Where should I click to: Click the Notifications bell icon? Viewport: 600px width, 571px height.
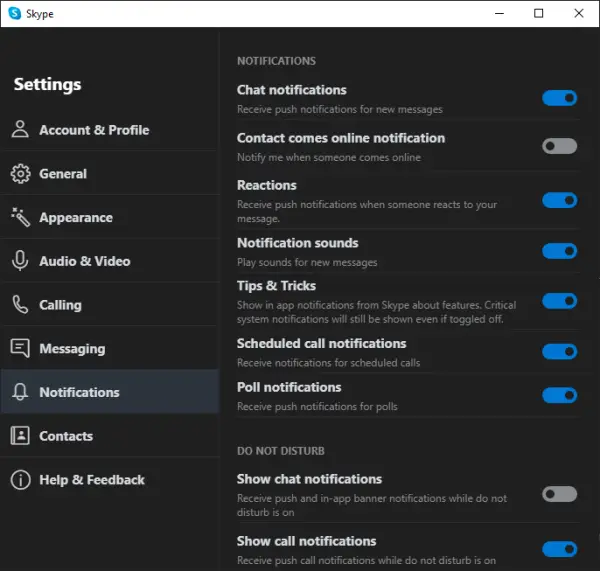point(20,392)
